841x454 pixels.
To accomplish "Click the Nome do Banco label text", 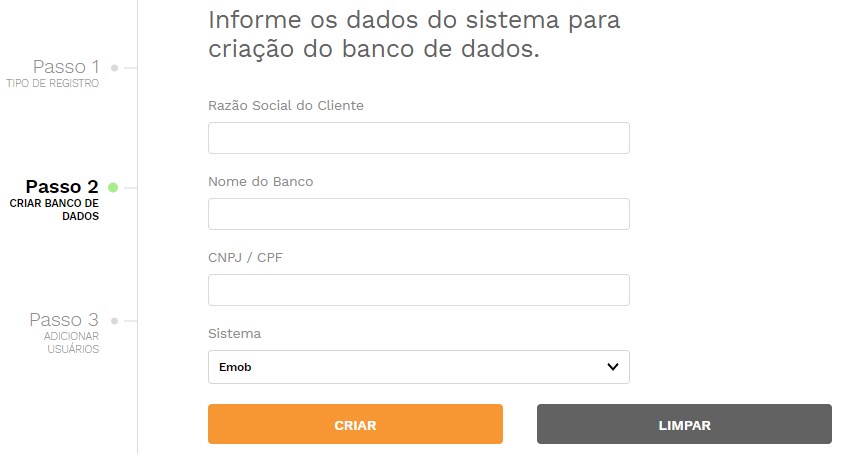I will tap(261, 182).
